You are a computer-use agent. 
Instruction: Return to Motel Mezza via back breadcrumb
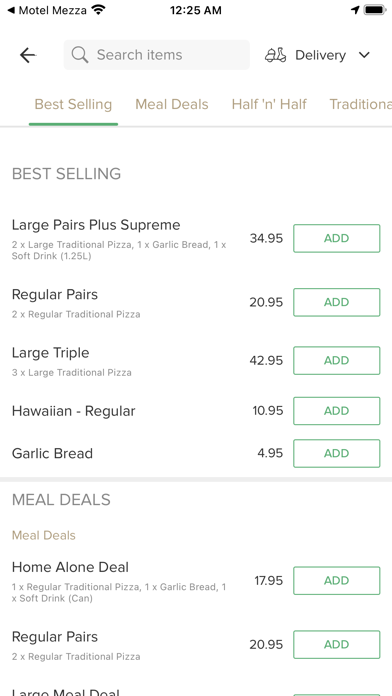click(47, 10)
